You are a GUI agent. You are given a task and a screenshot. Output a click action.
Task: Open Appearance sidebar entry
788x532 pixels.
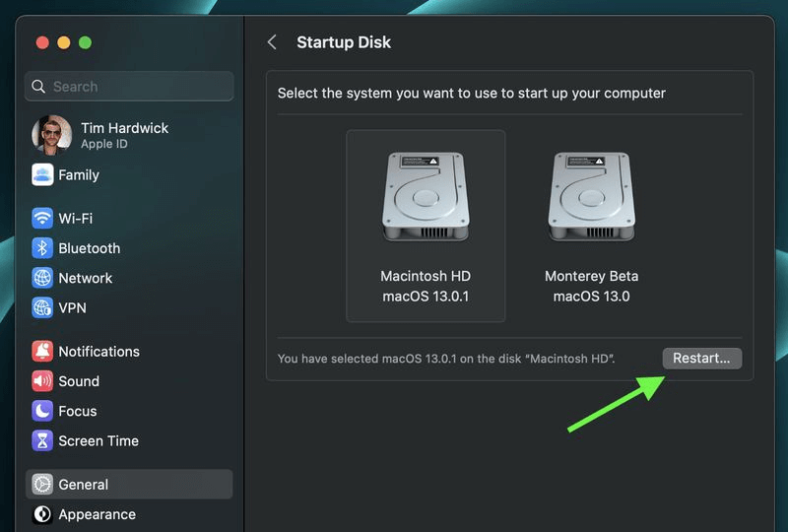(129, 514)
